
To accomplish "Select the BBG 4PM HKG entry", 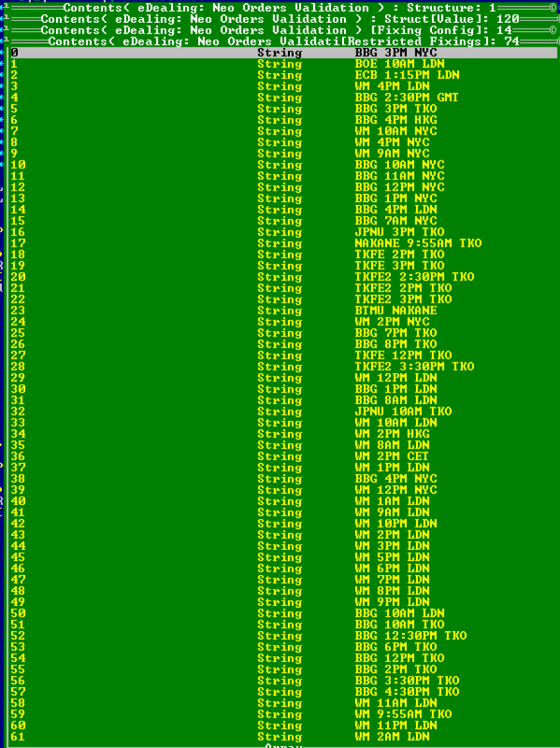I will [x=396, y=120].
